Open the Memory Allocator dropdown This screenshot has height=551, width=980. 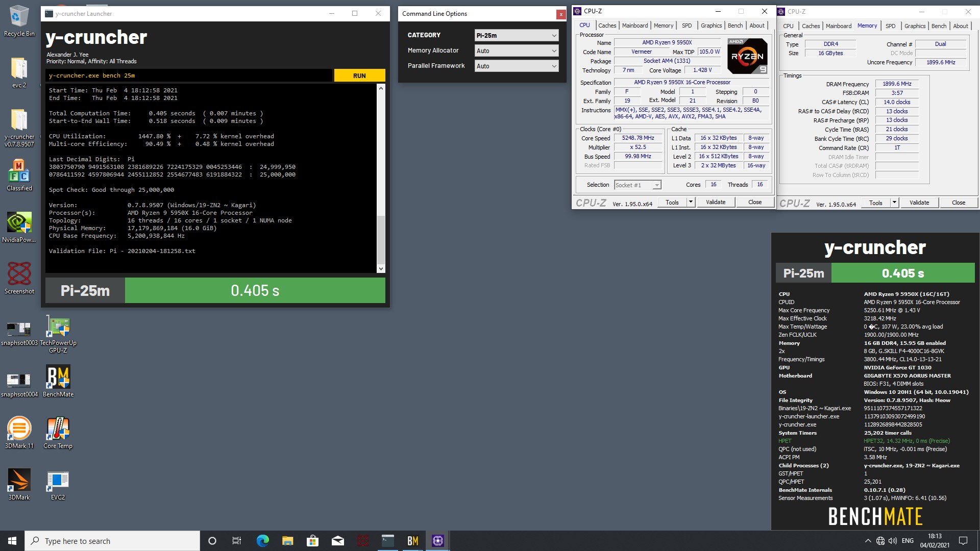[517, 51]
